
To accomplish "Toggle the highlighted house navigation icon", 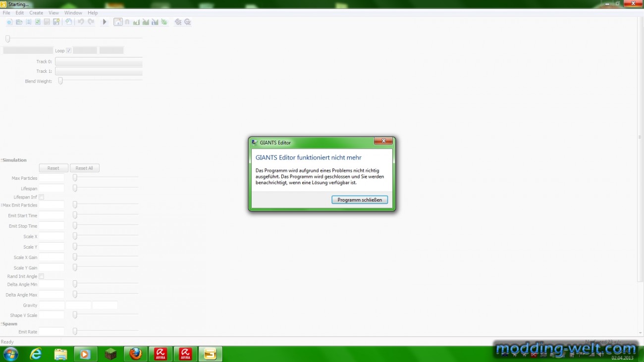I will point(118,22).
